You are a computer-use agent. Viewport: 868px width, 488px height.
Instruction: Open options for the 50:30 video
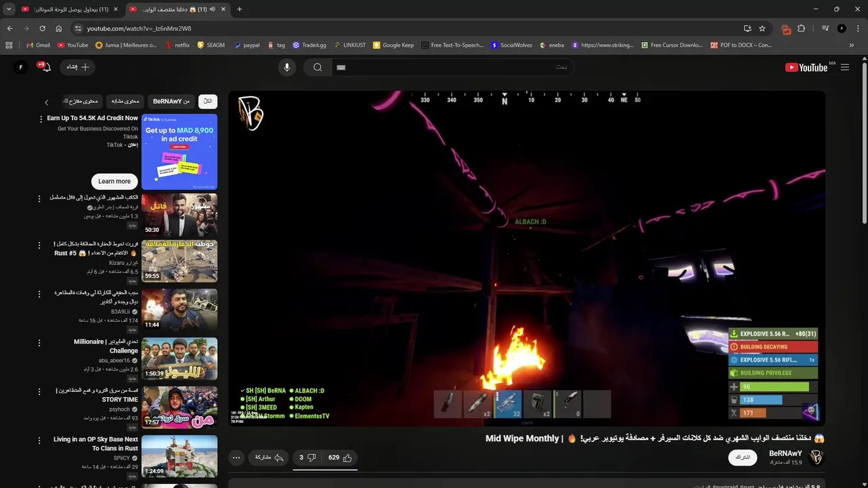(x=39, y=199)
